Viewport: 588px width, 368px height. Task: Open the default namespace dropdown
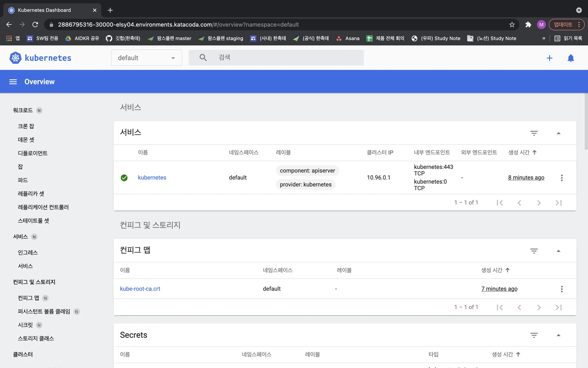(x=146, y=58)
